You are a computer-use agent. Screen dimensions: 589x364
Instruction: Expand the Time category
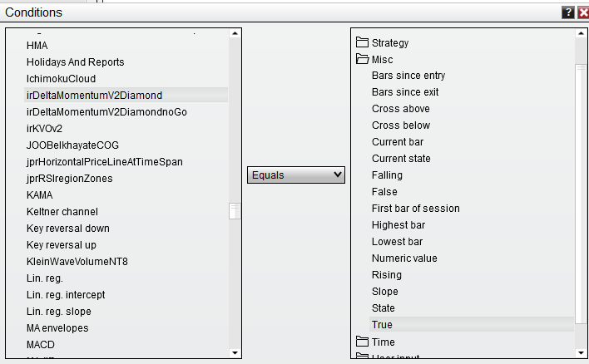click(x=383, y=342)
